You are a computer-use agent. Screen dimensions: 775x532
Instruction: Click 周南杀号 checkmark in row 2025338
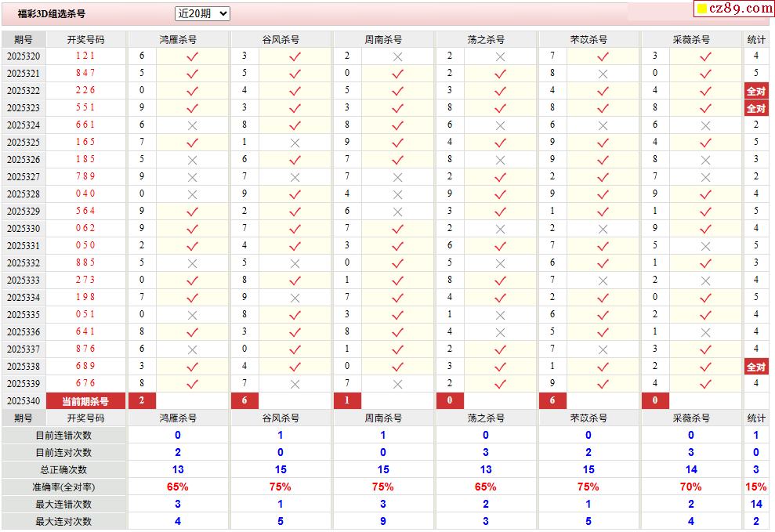397,367
